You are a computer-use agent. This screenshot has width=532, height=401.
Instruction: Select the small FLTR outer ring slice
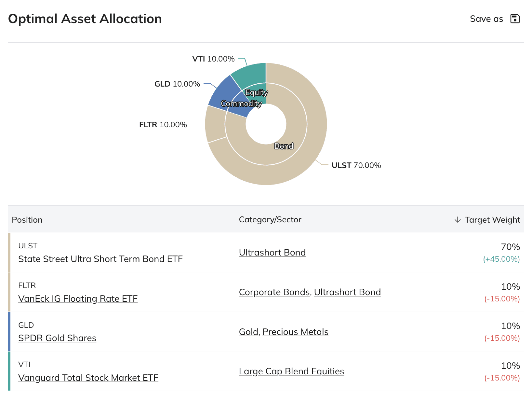(x=215, y=124)
